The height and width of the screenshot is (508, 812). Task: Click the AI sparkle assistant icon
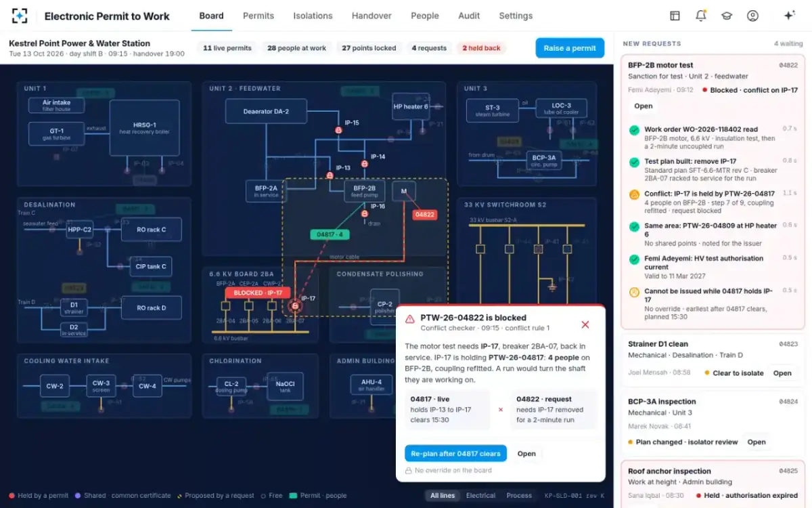pos(789,16)
